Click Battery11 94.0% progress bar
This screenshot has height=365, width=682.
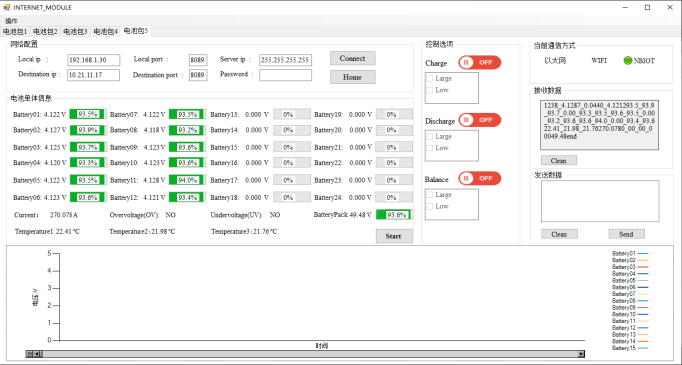[x=187, y=180]
